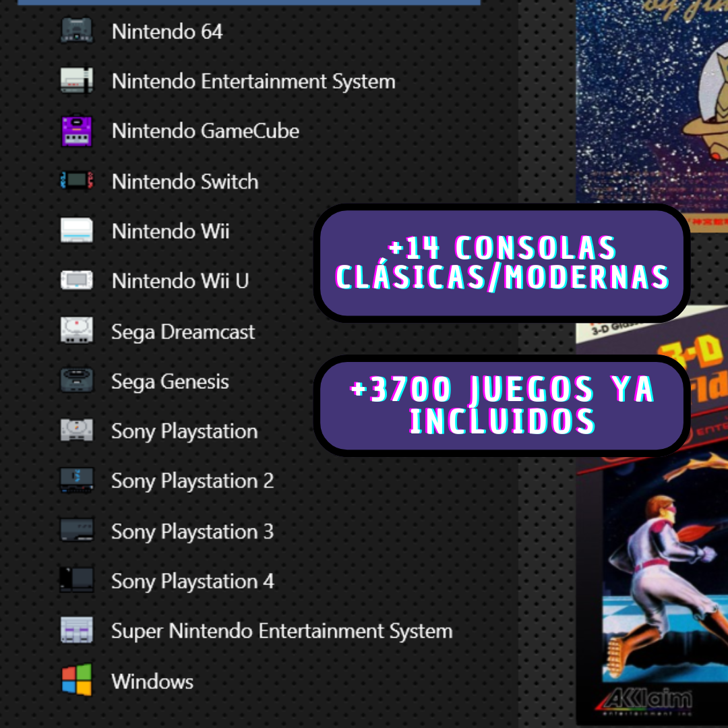Click the purple GameCube console icon
Viewport: 728px width, 728px height.
(x=76, y=131)
